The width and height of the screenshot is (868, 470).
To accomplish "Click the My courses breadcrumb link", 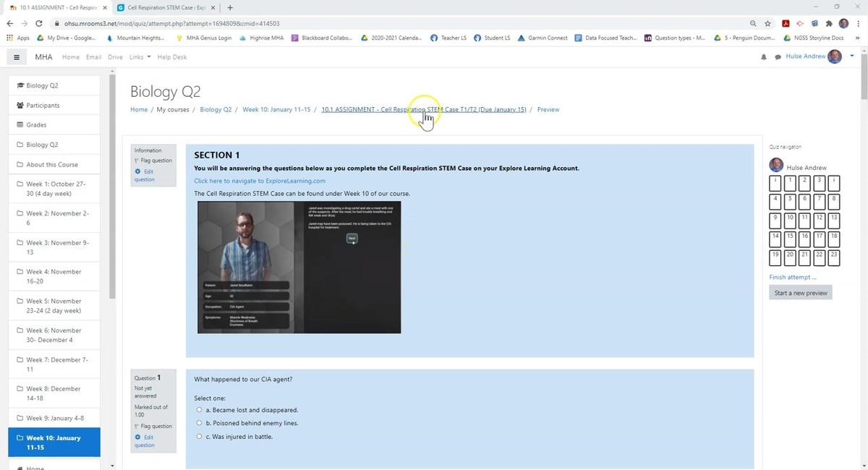I will pos(173,109).
